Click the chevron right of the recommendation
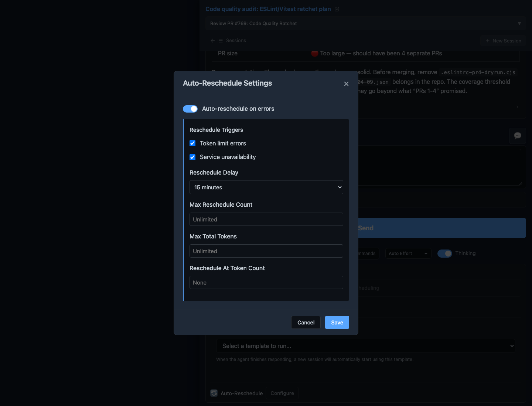532x406 pixels. click(518, 107)
